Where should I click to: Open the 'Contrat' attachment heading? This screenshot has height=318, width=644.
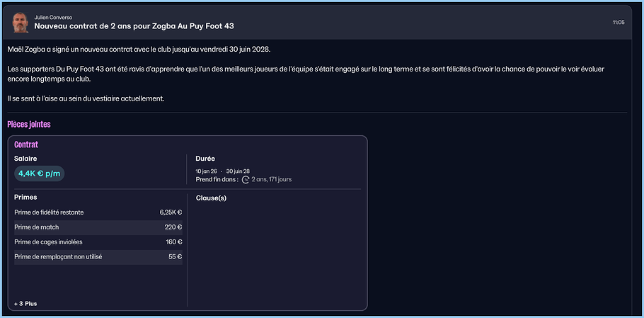point(25,144)
